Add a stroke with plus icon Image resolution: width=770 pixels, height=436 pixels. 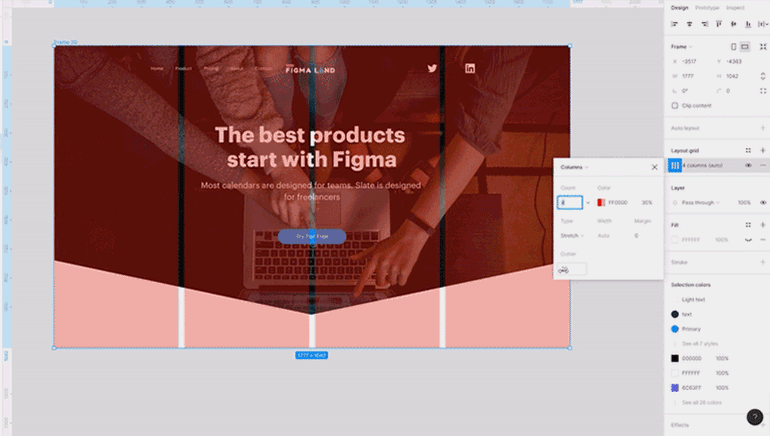click(x=763, y=262)
